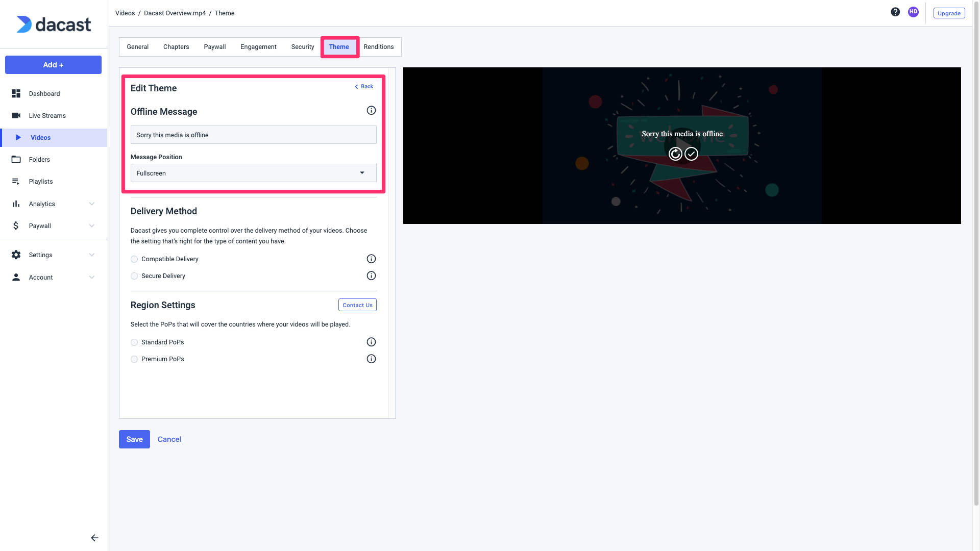
Task: Select the Compatible Delivery radio button
Action: (x=134, y=259)
